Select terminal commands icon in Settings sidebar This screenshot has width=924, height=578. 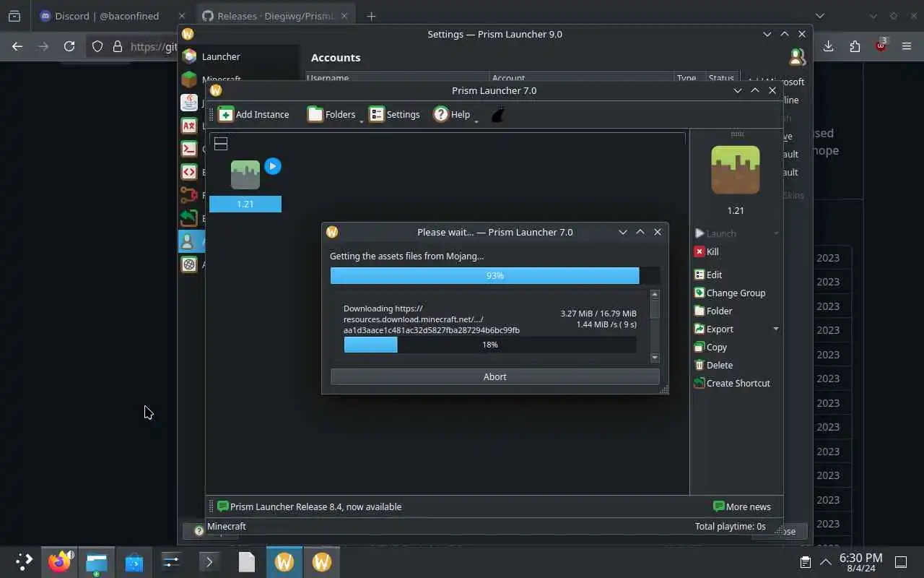[x=189, y=148]
